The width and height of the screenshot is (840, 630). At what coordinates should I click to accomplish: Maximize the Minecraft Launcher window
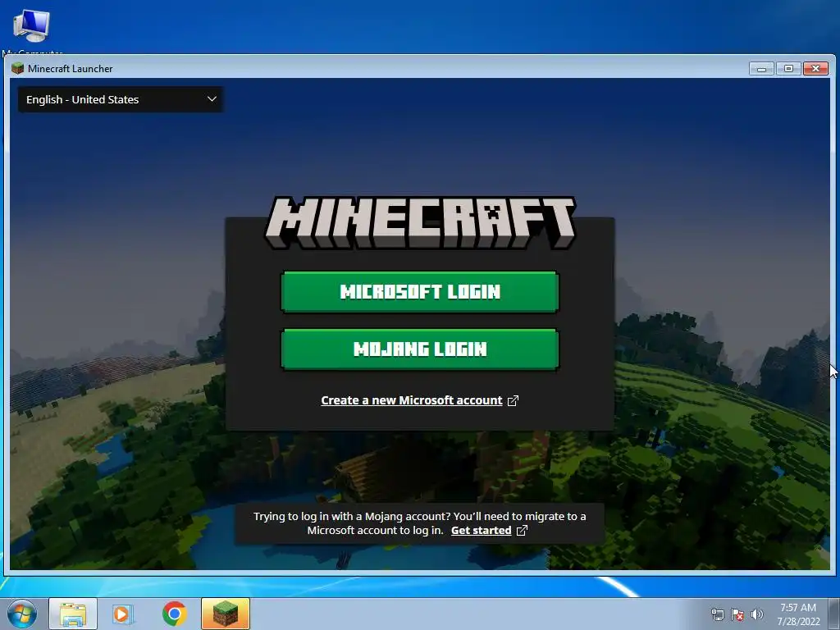click(788, 69)
